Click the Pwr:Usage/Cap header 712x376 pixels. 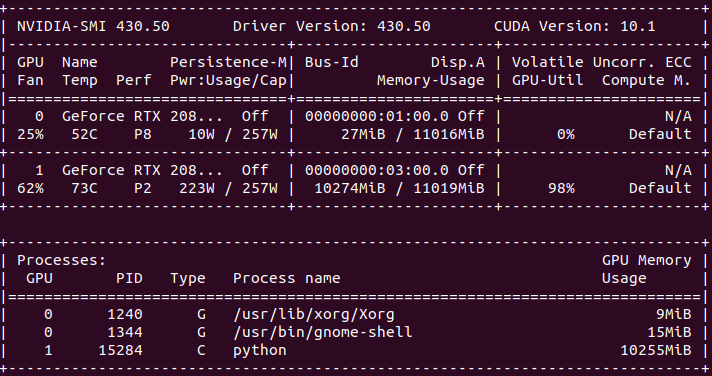[228, 80]
